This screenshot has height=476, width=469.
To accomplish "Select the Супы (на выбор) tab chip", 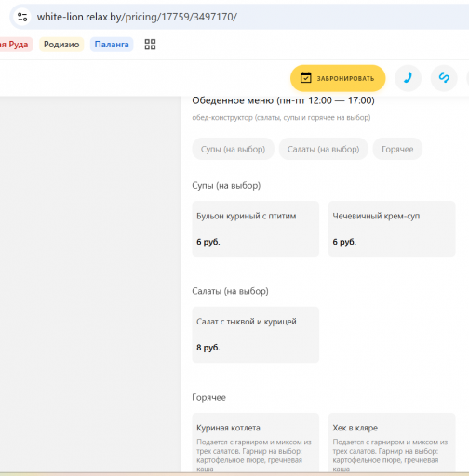I will point(233,149).
